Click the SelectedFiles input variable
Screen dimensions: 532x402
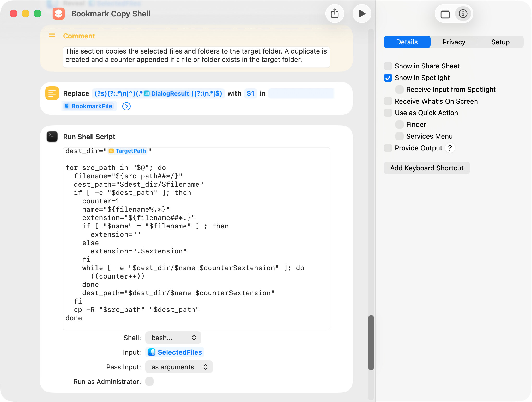tap(175, 352)
